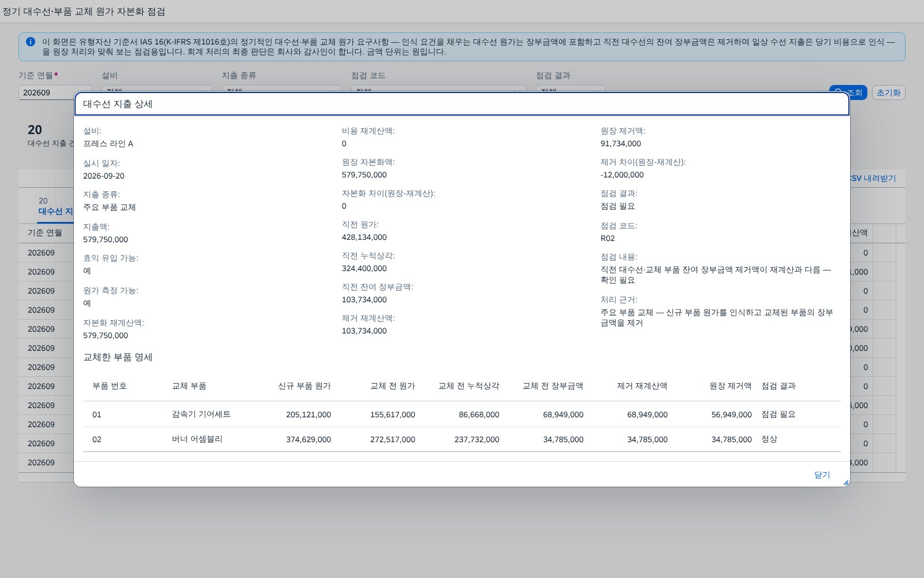The image size is (924, 578).
Task: Click the 직전 누적상각 value 324,400,000
Action: tap(364, 268)
